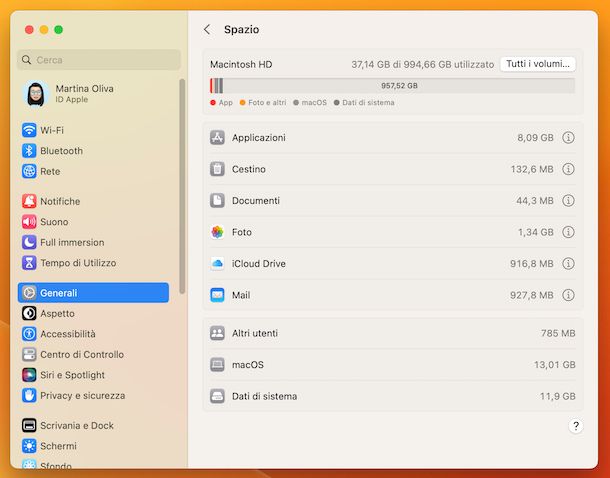The image size is (610, 478).
Task: Click the 44,3 MB Documenti size
Action: tap(535, 201)
